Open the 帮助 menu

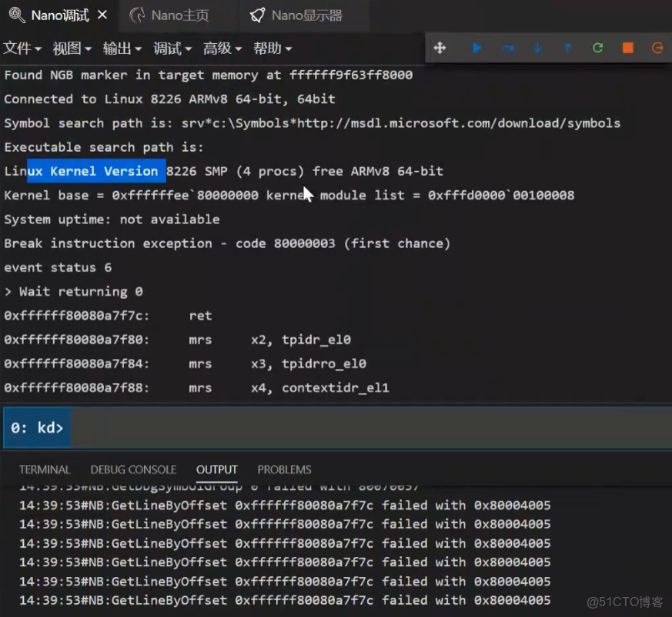click(272, 48)
